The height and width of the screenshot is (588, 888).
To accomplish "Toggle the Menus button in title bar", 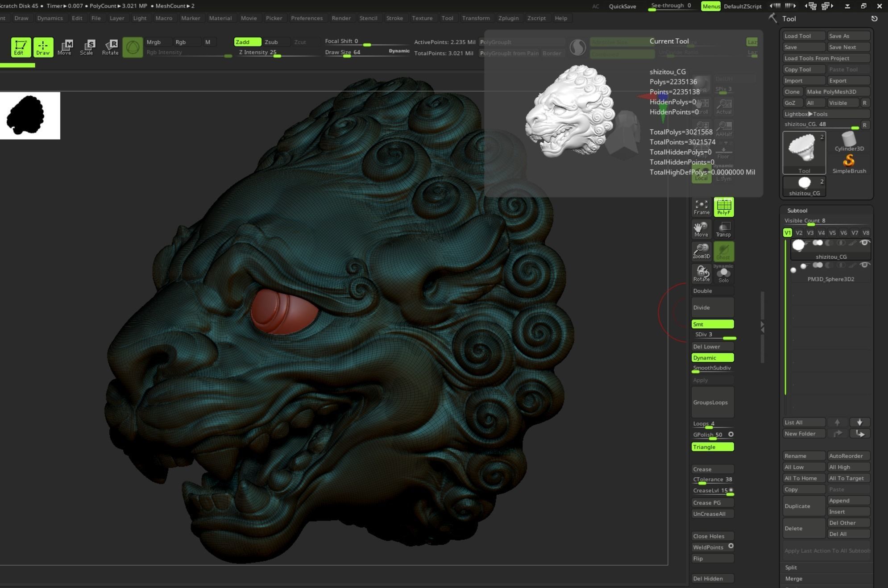I will point(711,6).
